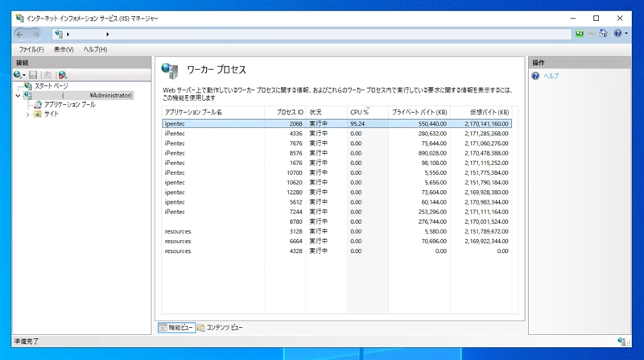This screenshot has height=360, width=644.
Task: Select the ipentec row with process ID 2068
Action: tap(336, 124)
